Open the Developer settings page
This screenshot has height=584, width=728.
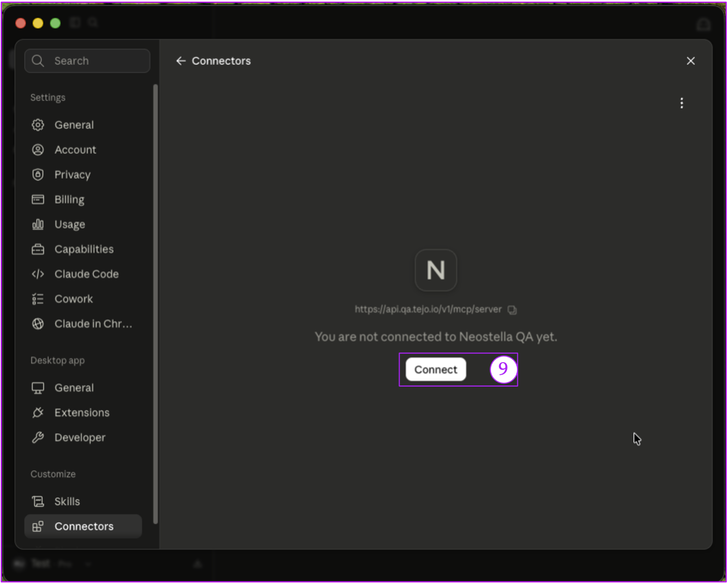(x=83, y=437)
